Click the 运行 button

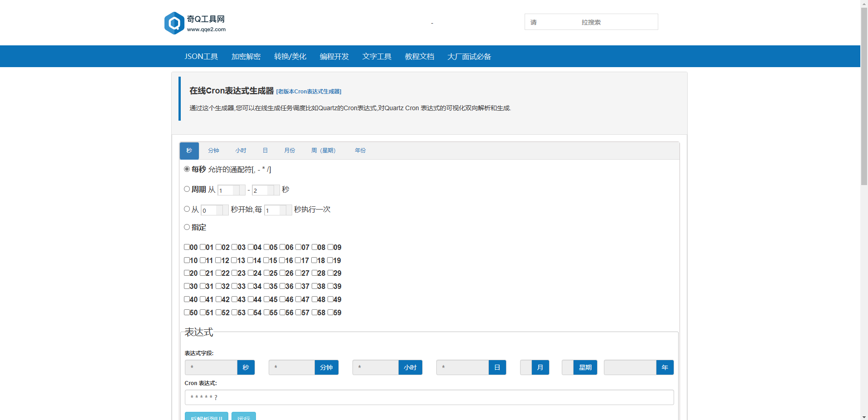[244, 417]
